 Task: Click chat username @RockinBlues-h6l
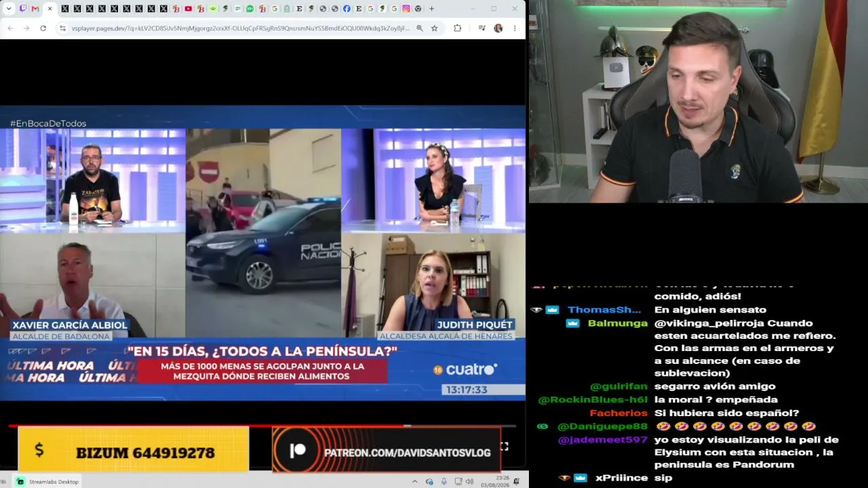(593, 400)
